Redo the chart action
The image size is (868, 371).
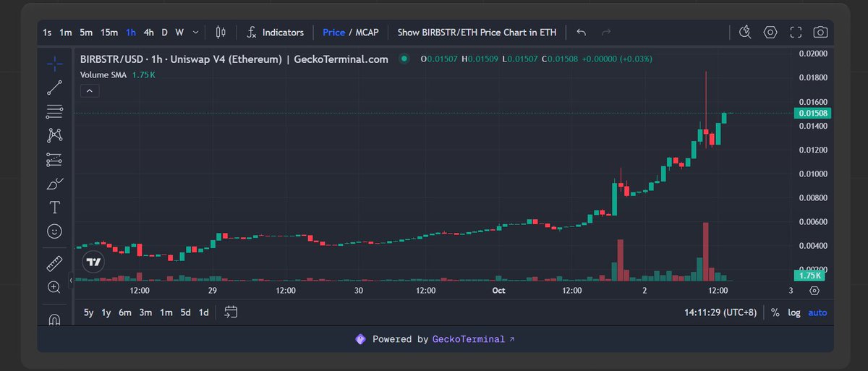click(606, 32)
